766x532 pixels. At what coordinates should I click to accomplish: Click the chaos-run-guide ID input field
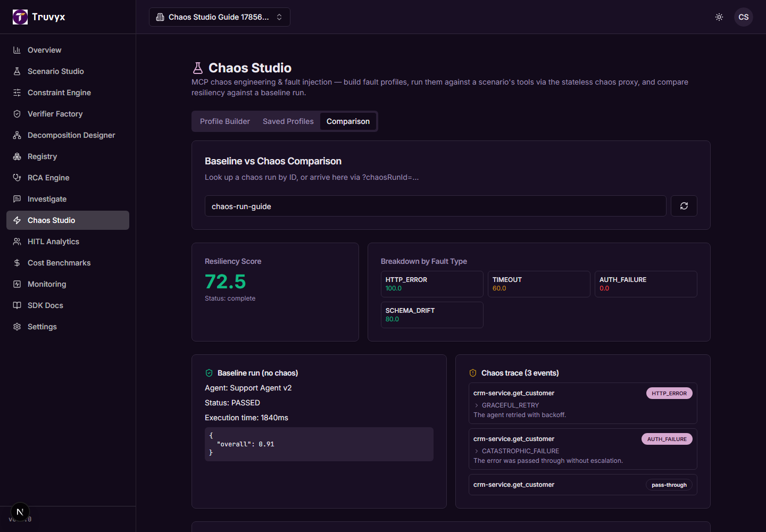coord(435,206)
